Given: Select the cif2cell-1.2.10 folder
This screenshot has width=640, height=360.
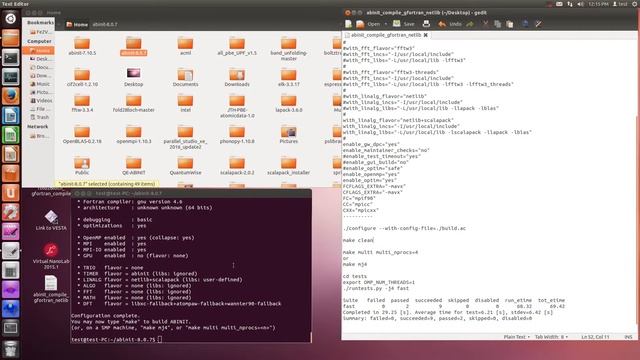Looking at the screenshot, I should tap(82, 77).
